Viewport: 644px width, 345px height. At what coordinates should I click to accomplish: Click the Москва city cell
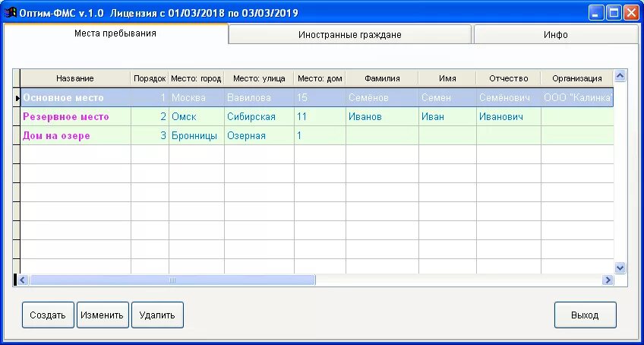point(197,98)
